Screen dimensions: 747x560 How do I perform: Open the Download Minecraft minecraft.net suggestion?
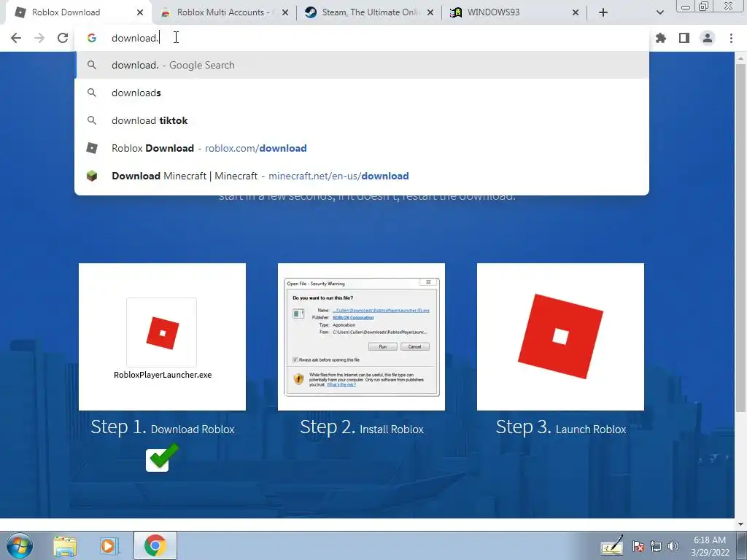point(362,176)
